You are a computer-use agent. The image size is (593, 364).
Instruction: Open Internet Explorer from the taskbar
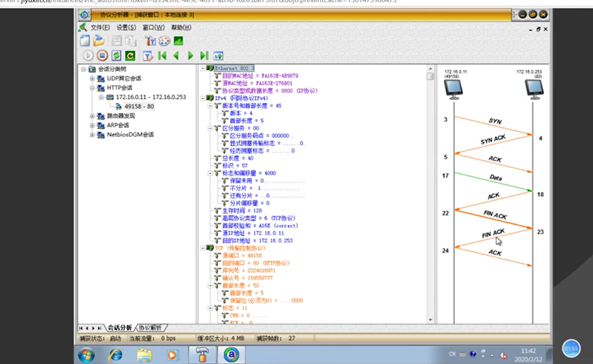coord(116,354)
